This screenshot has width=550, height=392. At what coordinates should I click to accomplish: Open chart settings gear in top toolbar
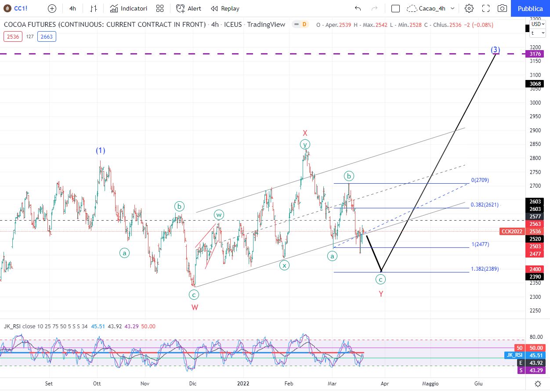pyautogui.click(x=469, y=8)
